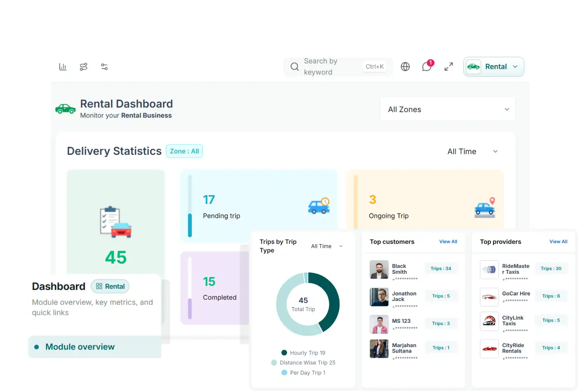Click Black Smith's profile photo
This screenshot has height=392, width=580.
click(x=379, y=270)
